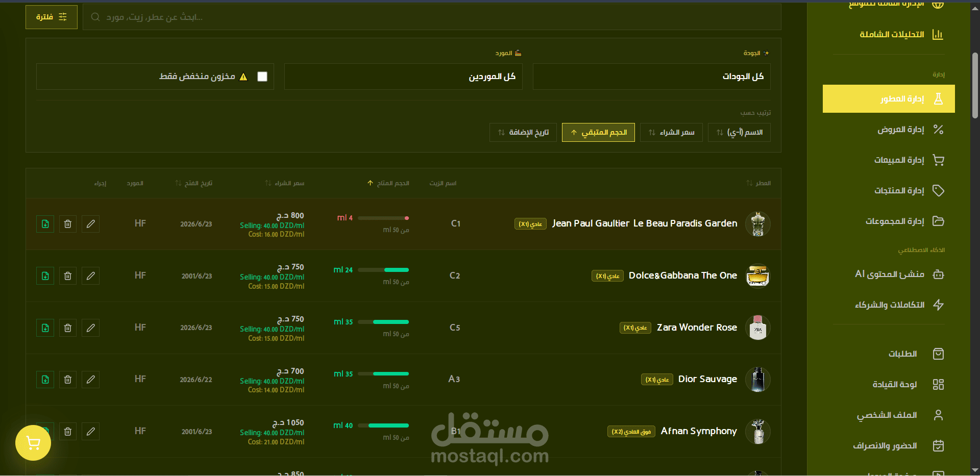
Task: Open إدارة المنتجات products management
Action: coord(889,191)
